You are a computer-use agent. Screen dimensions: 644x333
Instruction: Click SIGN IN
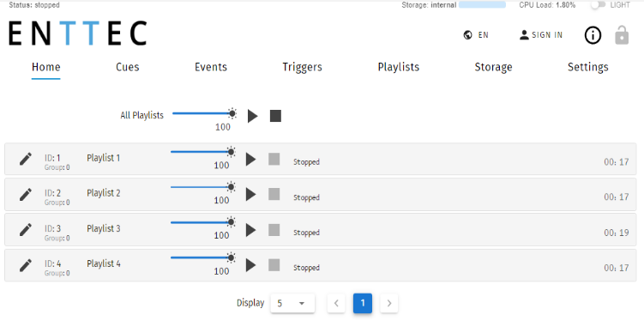click(541, 35)
